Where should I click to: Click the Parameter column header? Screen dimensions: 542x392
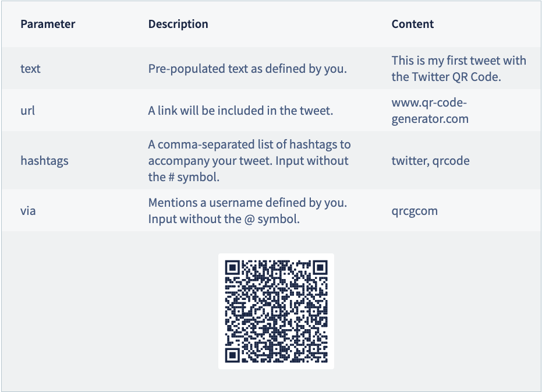[48, 24]
